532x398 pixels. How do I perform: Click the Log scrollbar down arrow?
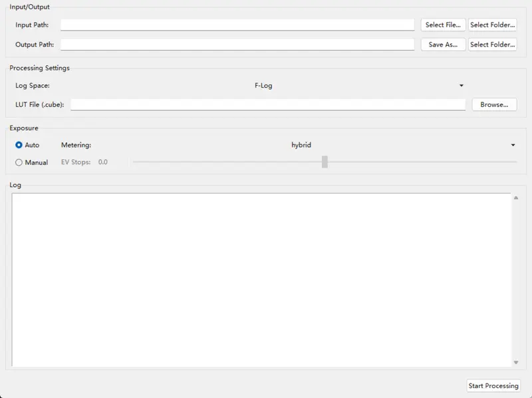516,362
